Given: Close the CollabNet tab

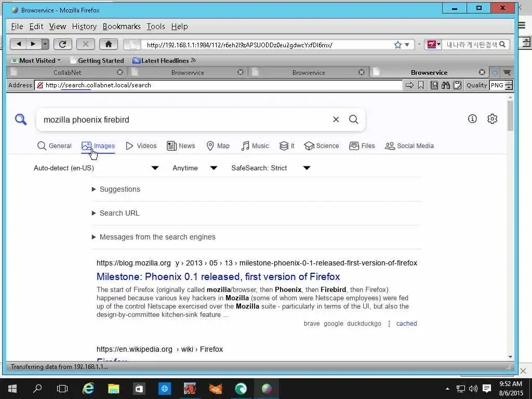Looking at the screenshot, I should (120, 72).
